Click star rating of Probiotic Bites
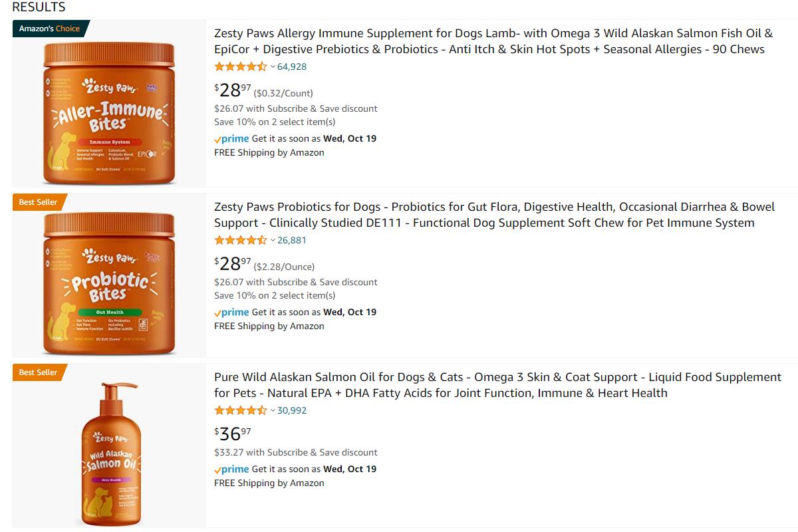The height and width of the screenshot is (532, 798). point(240,240)
